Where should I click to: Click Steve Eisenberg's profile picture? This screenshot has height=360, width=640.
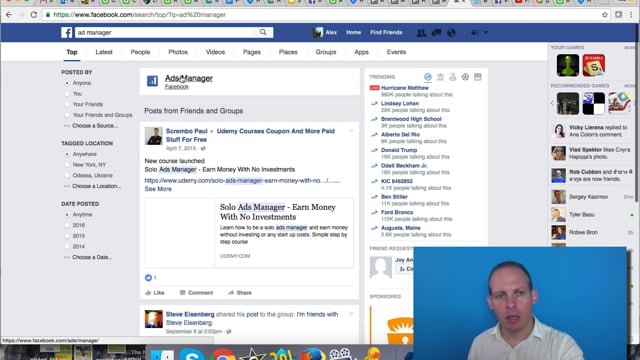click(153, 319)
